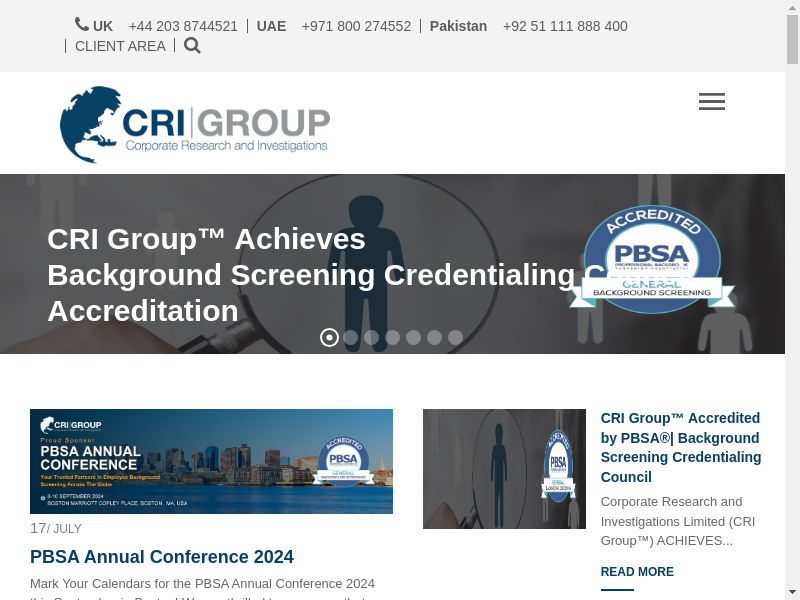The width and height of the screenshot is (800, 600).
Task: Call the UK number +44 203 8744521
Action: coord(183,26)
